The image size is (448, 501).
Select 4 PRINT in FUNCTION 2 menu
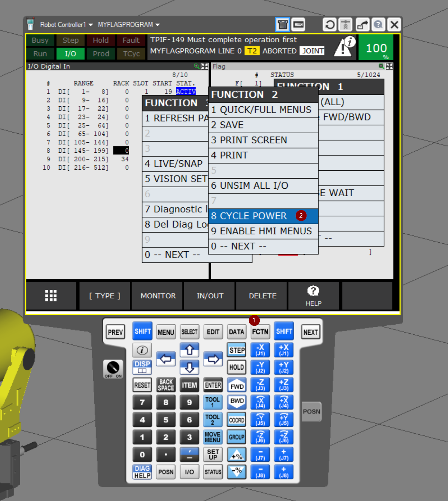coord(263,155)
